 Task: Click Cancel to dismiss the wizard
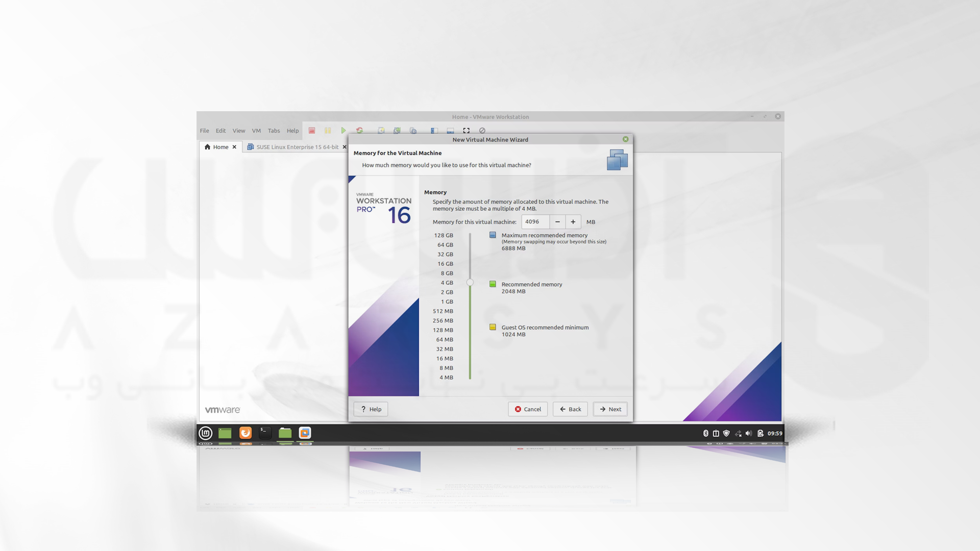[528, 408]
